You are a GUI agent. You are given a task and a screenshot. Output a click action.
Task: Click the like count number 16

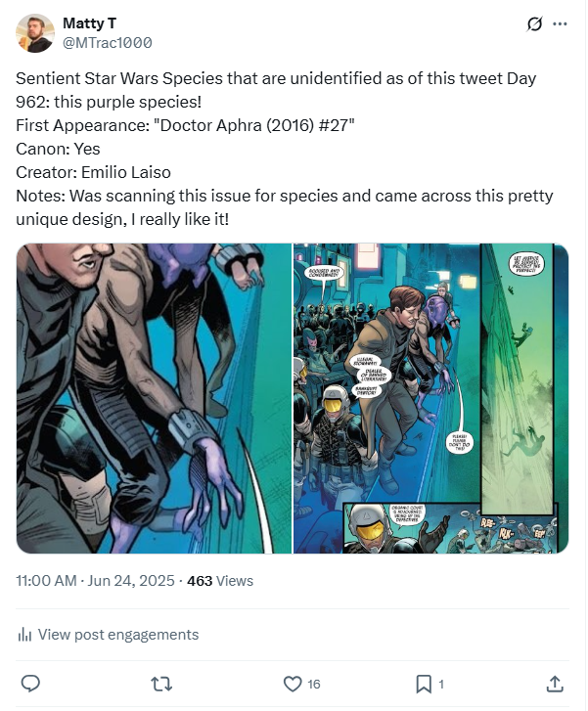(x=313, y=685)
